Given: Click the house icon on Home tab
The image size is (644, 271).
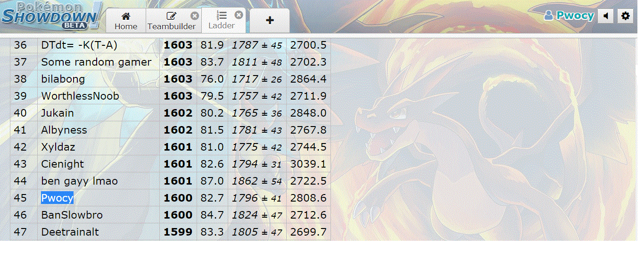Looking at the screenshot, I should point(126,16).
